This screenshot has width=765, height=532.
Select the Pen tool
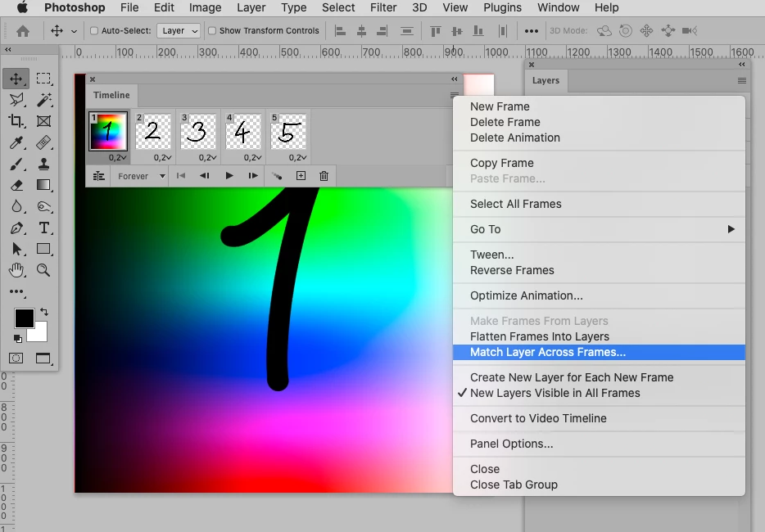(x=16, y=228)
